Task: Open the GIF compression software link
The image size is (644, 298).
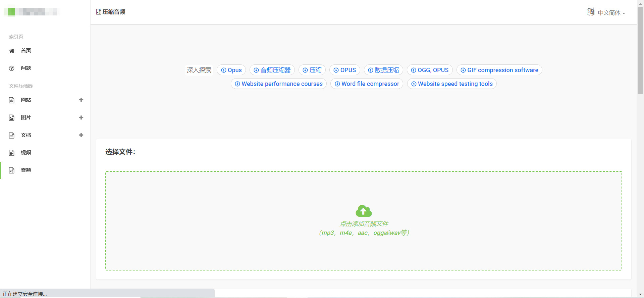Action: (x=499, y=70)
